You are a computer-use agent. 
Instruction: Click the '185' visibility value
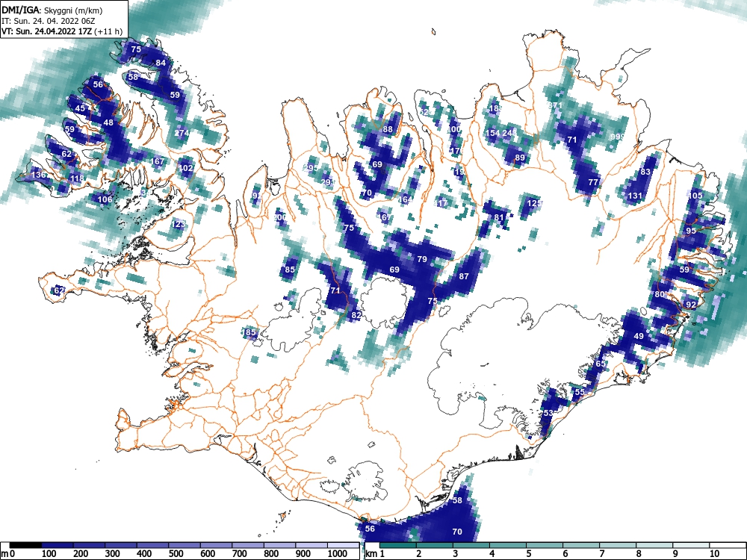[x=249, y=332]
